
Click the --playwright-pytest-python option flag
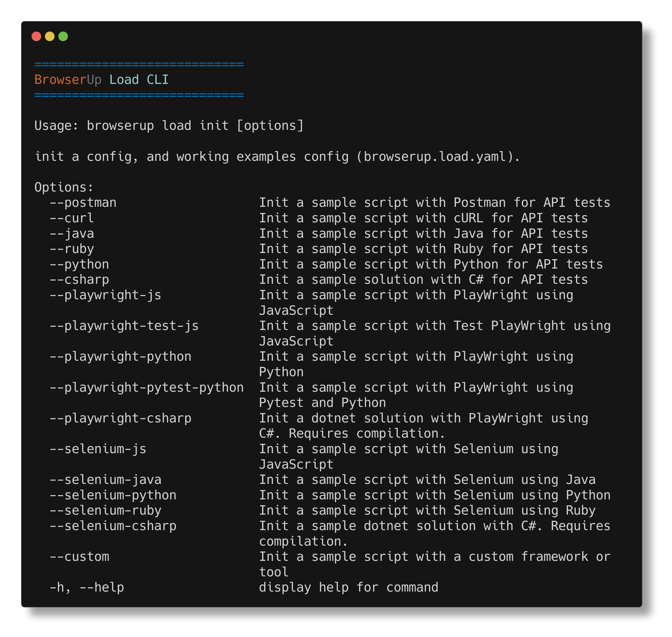[x=147, y=387]
